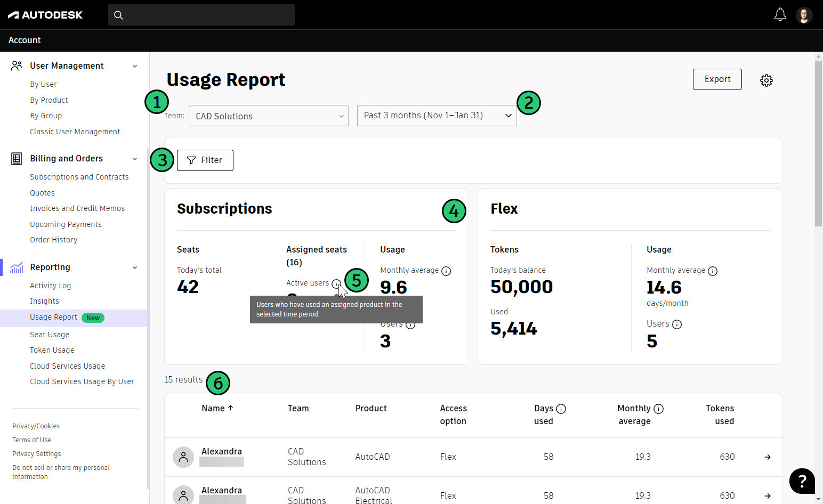Open Cloud Services Usage
The image size is (823, 504).
coord(68,366)
